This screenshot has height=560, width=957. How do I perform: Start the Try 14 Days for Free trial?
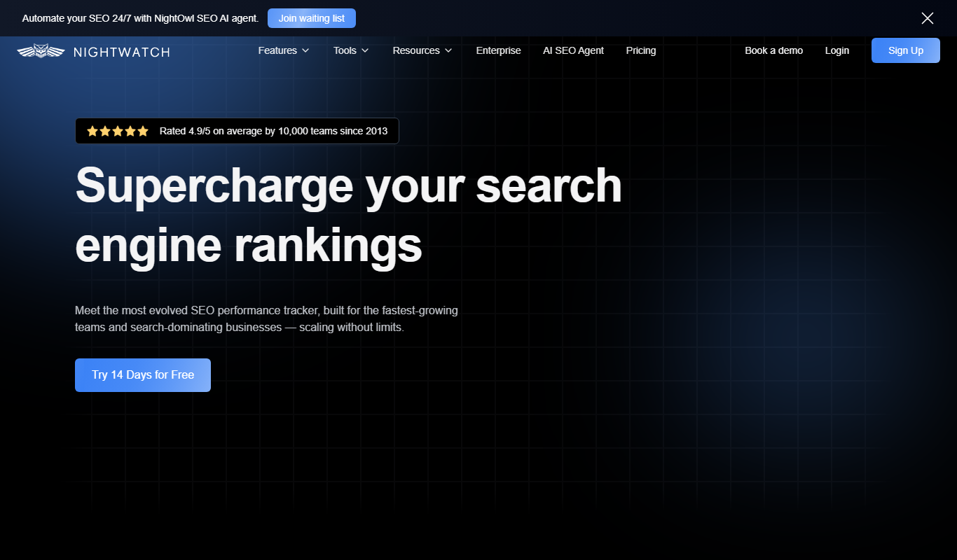(143, 375)
